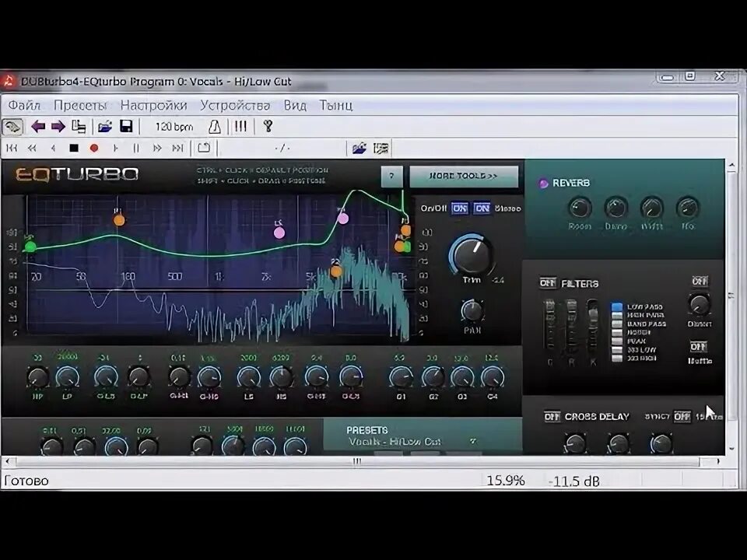Viewport: 747px width, 560px height.
Task: Toggle the Sync OFF switch in Cross Delay
Action: [682, 417]
